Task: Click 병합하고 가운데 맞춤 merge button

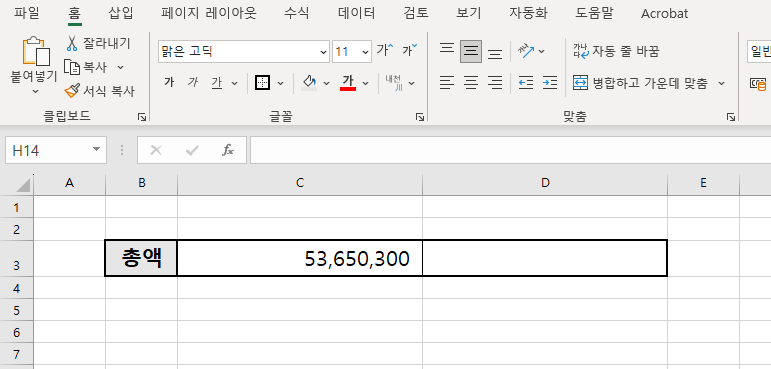Action: click(x=641, y=83)
